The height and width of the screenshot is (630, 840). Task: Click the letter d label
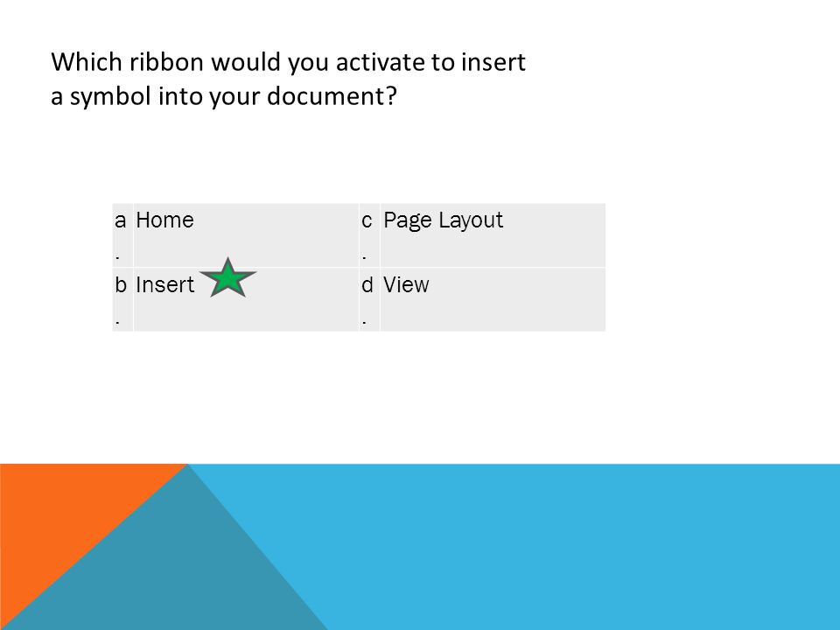[x=367, y=284]
